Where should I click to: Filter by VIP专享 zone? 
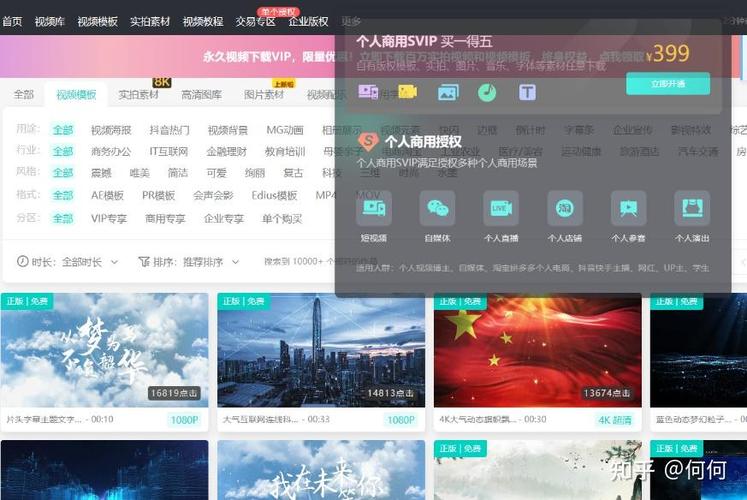pos(109,219)
